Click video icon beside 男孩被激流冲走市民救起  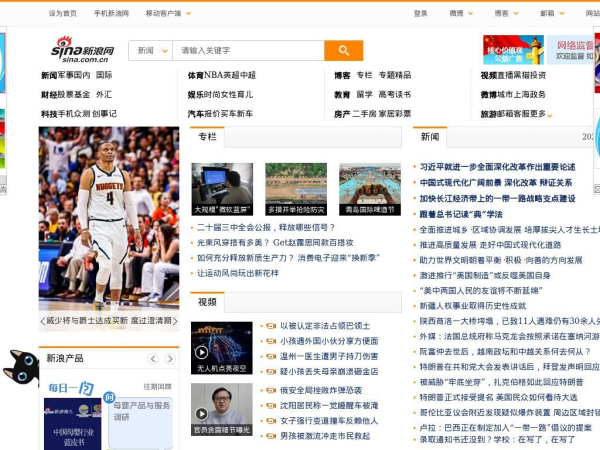(271, 436)
